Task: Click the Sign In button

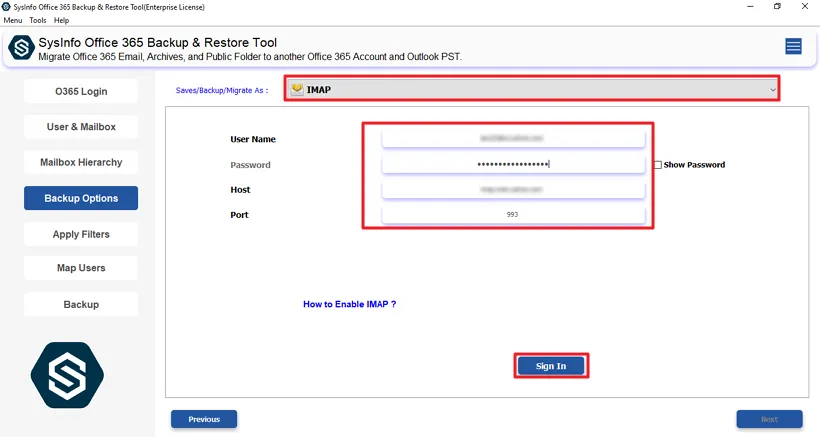Action: click(x=551, y=366)
